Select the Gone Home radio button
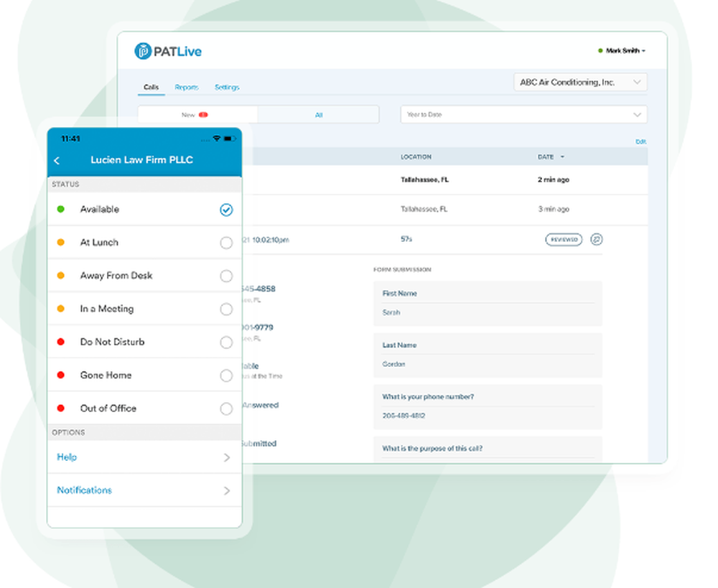The height and width of the screenshot is (588, 718). pos(226,375)
